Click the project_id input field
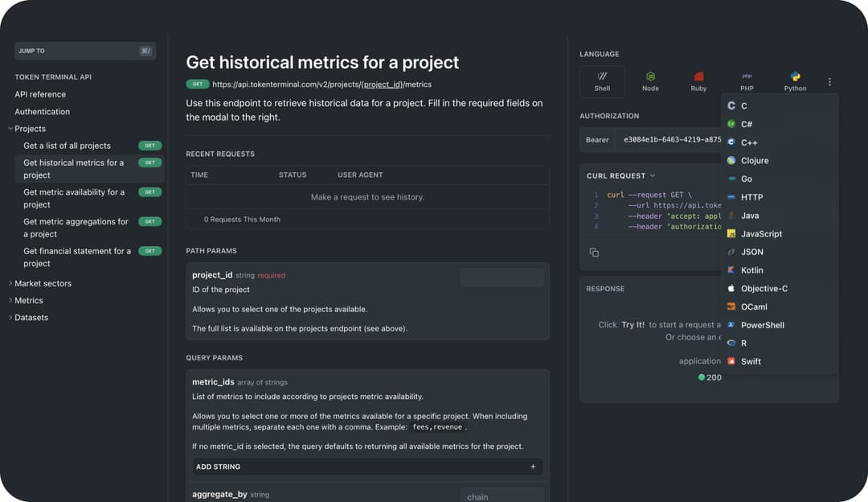868x502 pixels. point(502,277)
